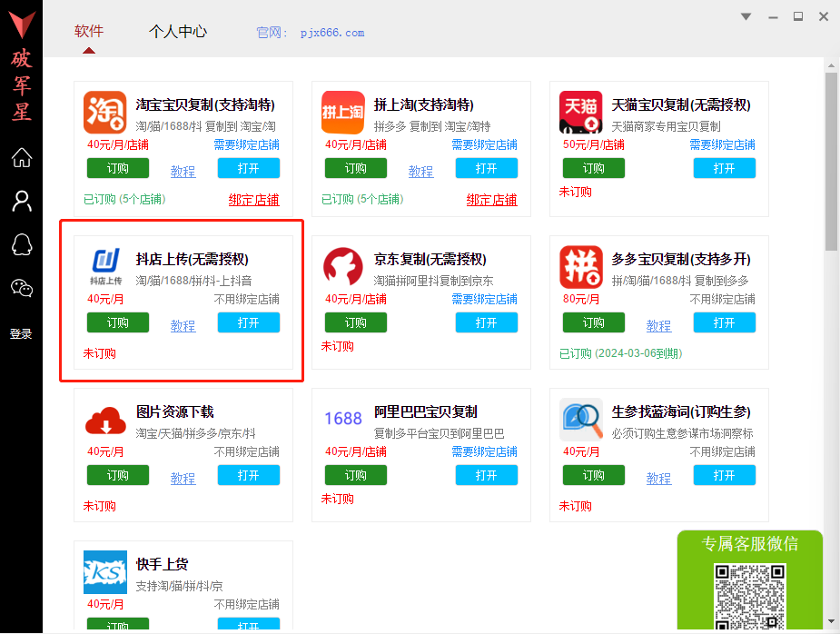Image resolution: width=840 pixels, height=634 pixels.
Task: Click 订购 for 天猫宝贝复制
Action: coord(594,168)
